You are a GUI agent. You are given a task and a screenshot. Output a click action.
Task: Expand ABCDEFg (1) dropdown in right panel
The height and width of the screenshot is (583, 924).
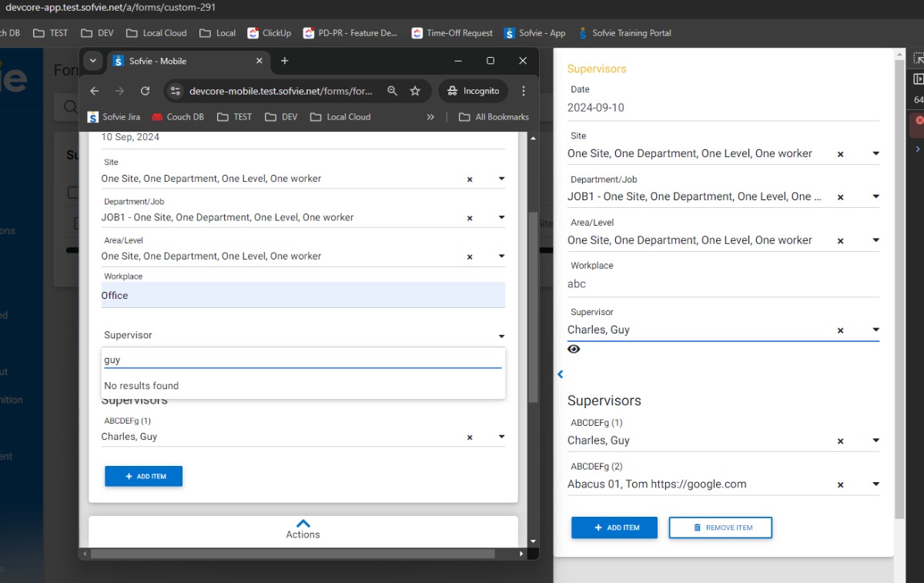(875, 441)
